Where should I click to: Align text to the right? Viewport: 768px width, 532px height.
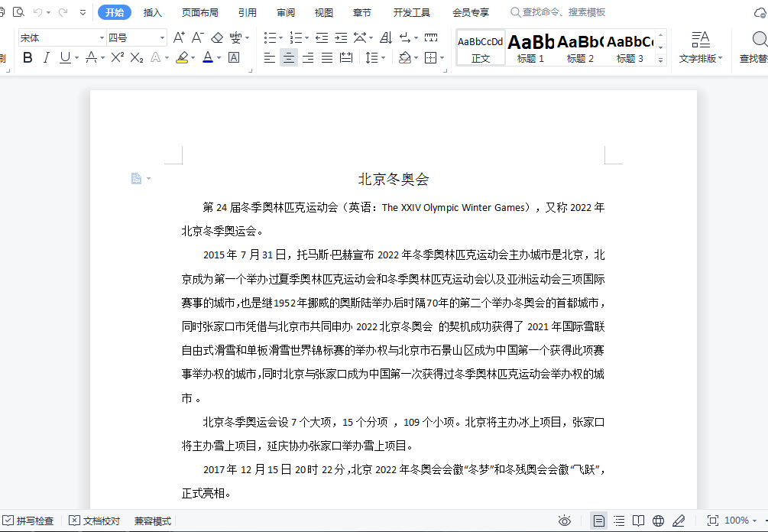click(x=308, y=58)
